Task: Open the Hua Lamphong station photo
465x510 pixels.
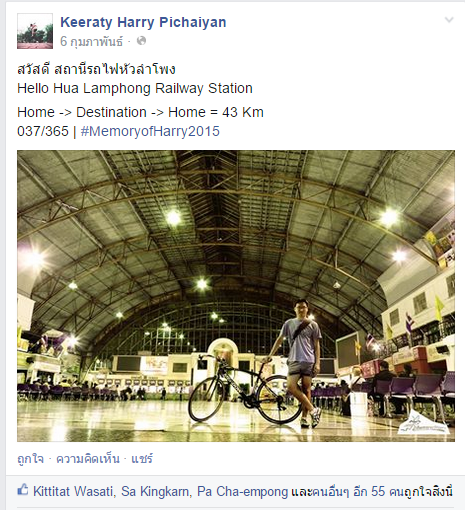Action: (x=236, y=296)
